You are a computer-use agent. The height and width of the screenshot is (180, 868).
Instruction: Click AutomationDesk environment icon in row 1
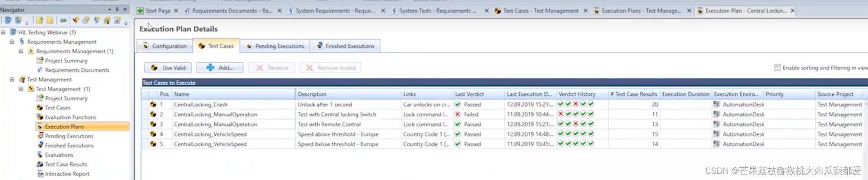coord(716,105)
